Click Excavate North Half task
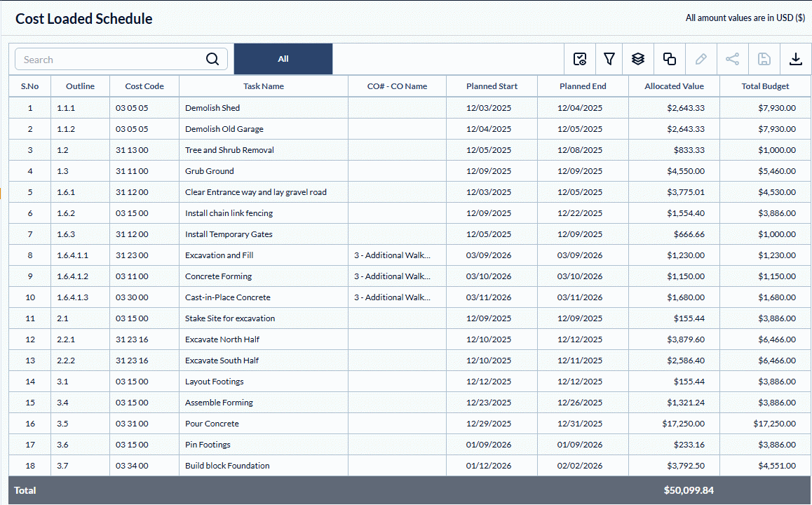The height and width of the screenshot is (505, 812). coord(222,339)
